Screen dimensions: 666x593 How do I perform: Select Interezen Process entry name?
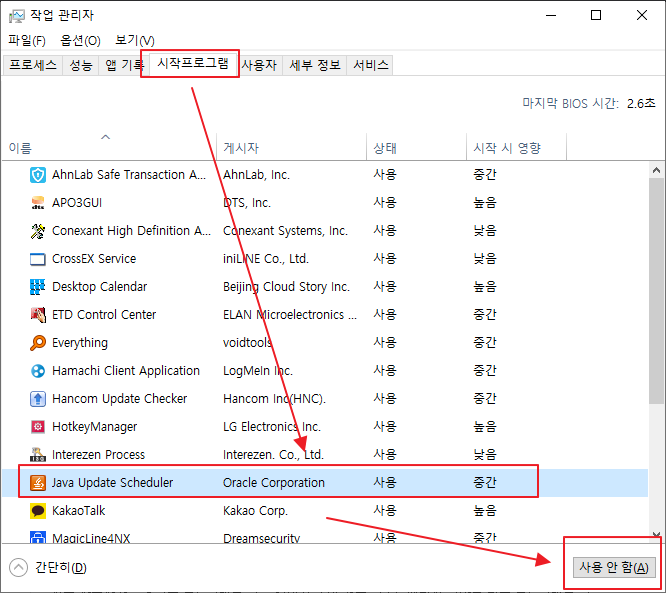point(99,455)
